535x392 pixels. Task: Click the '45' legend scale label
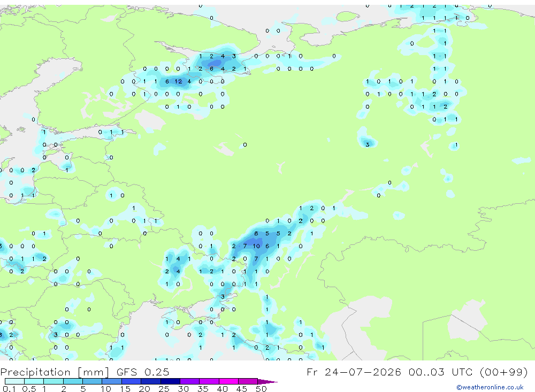click(242, 389)
